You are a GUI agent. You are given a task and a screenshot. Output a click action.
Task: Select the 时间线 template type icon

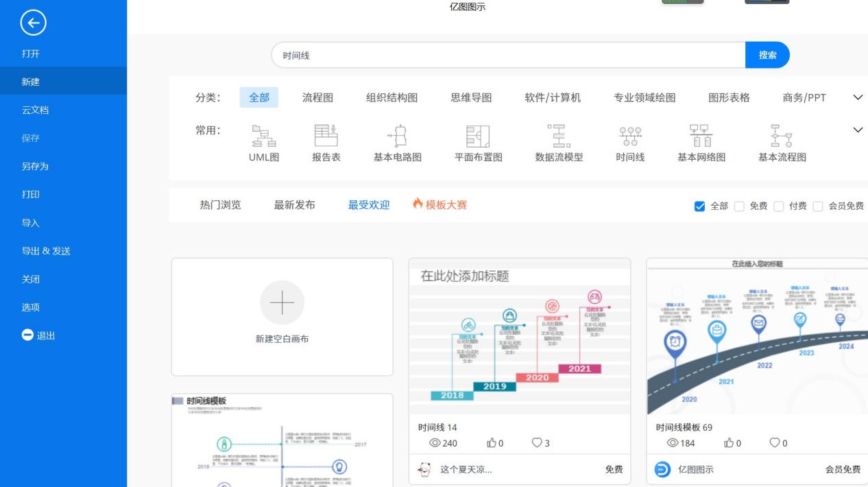pyautogui.click(x=630, y=136)
